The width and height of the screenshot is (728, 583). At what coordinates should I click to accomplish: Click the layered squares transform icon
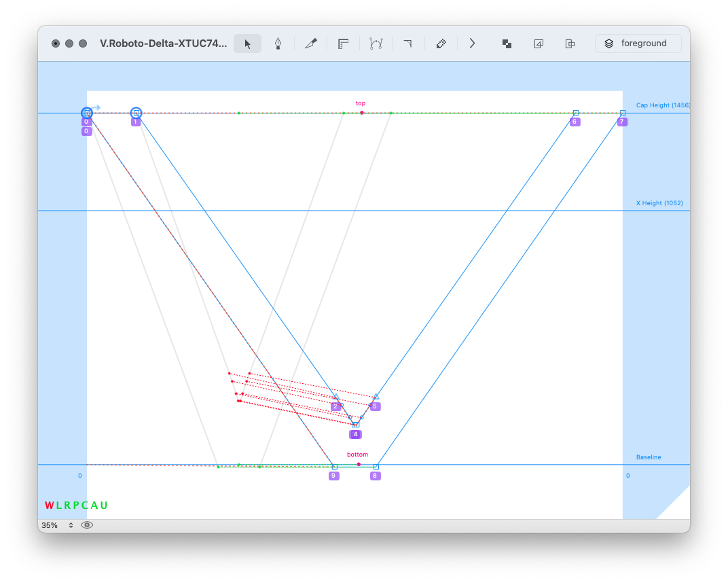pos(539,43)
